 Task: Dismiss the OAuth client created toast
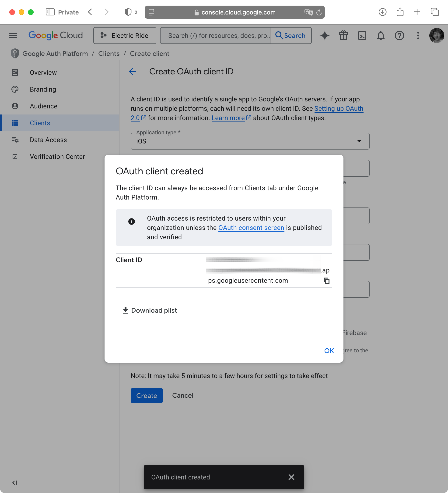pyautogui.click(x=291, y=477)
